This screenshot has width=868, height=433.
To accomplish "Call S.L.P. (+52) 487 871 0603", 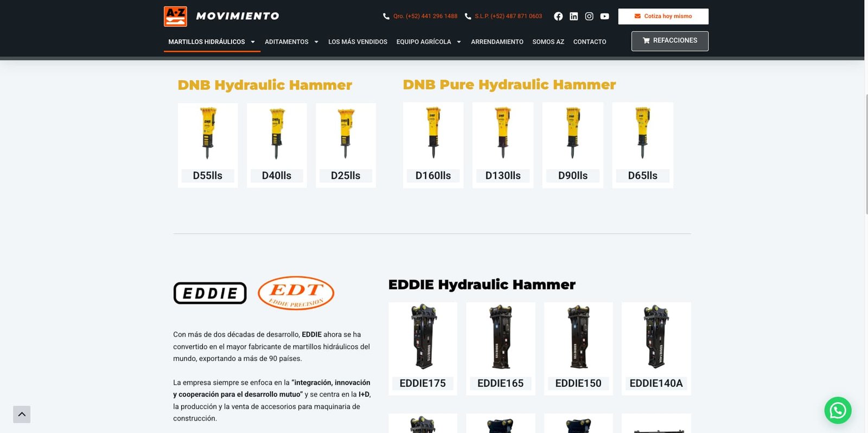I will [508, 16].
